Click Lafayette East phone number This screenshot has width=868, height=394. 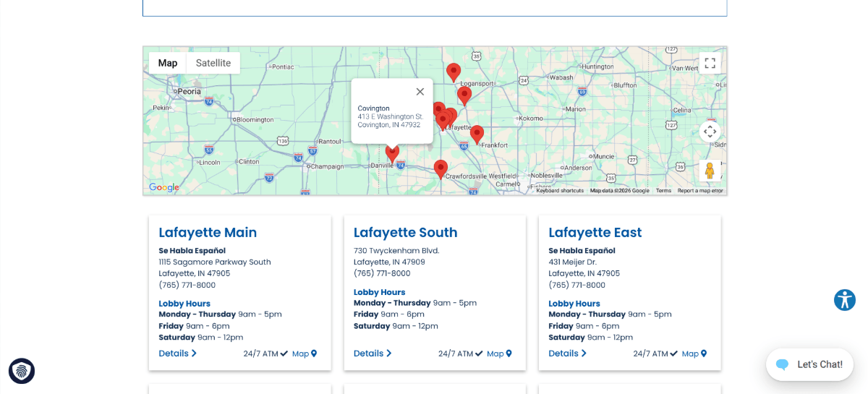(x=577, y=285)
